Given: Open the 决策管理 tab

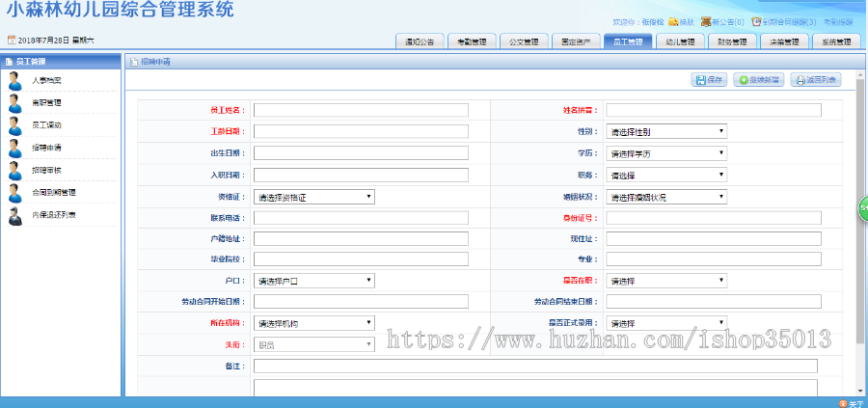Looking at the screenshot, I should tap(784, 42).
